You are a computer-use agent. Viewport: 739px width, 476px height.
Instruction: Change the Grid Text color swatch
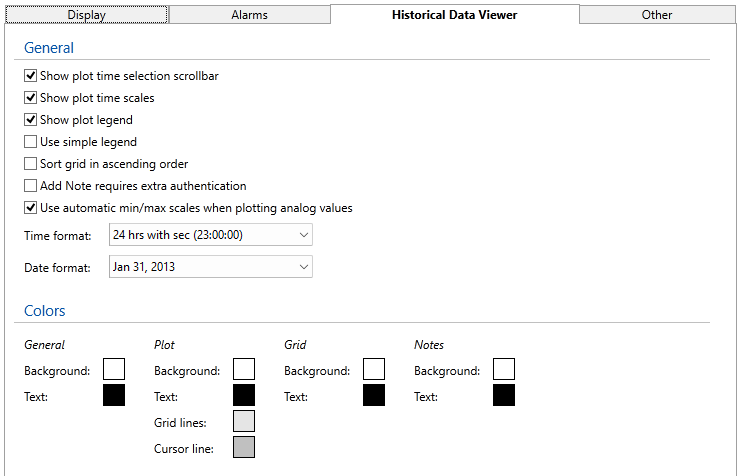coord(374,395)
